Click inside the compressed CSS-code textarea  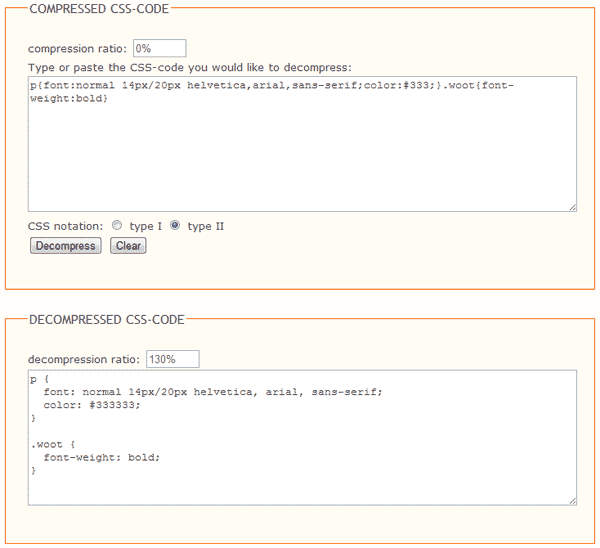[302, 144]
